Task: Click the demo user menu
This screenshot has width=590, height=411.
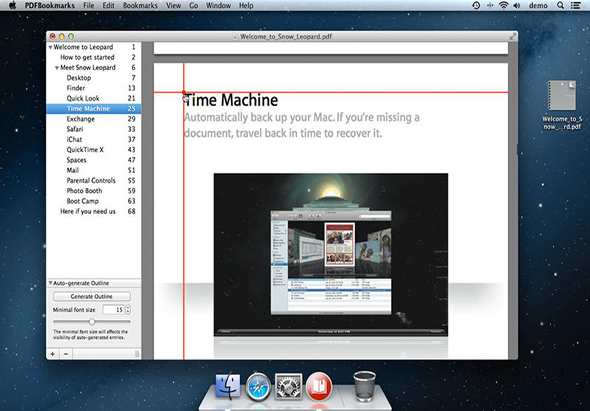Action: (538, 5)
